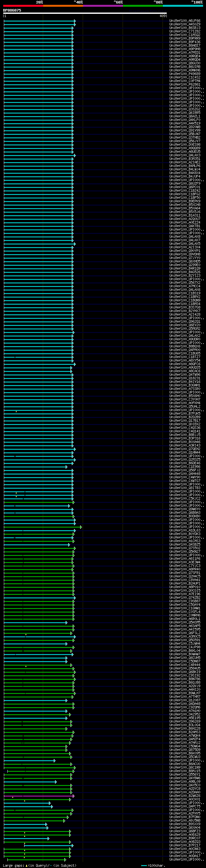Screen dimensions: 206x868
Task: Select hit label UniRef100_C5JWH4
Action: [185, 643]
